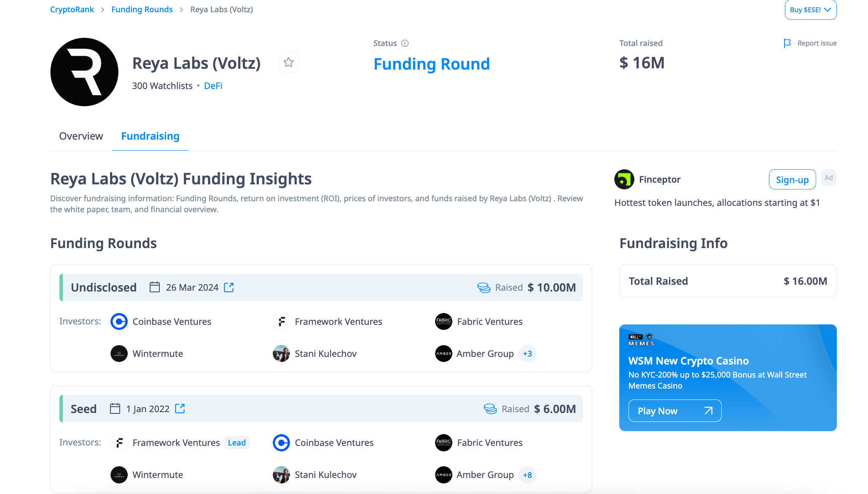Click Coinbase Ventures icon in Undisclosed round
The height and width of the screenshot is (494, 868).
pyautogui.click(x=119, y=321)
